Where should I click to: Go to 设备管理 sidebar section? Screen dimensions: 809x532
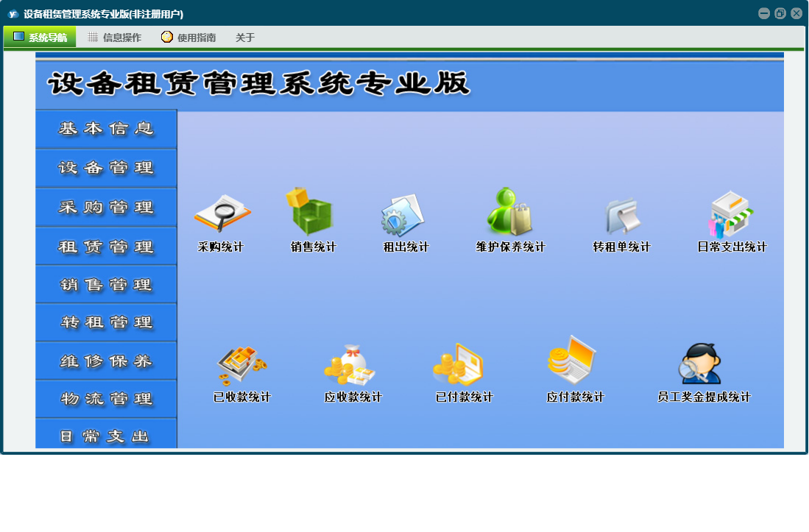[x=106, y=168]
